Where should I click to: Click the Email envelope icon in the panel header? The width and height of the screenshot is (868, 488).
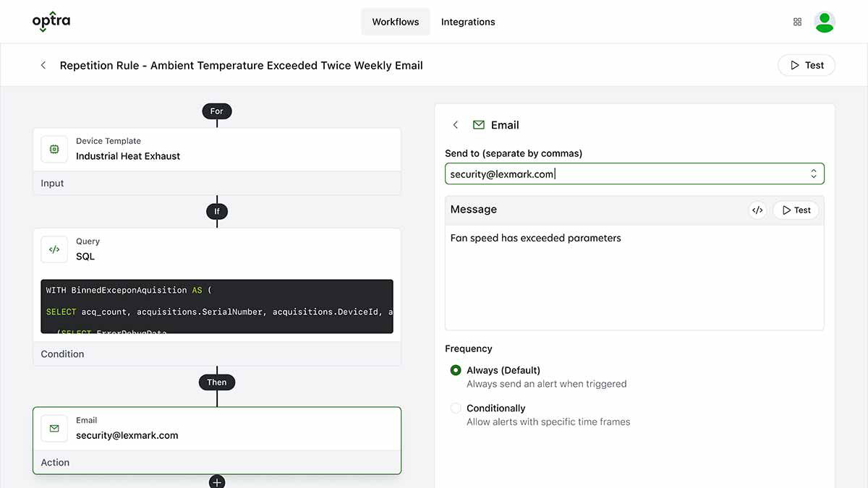pos(478,124)
